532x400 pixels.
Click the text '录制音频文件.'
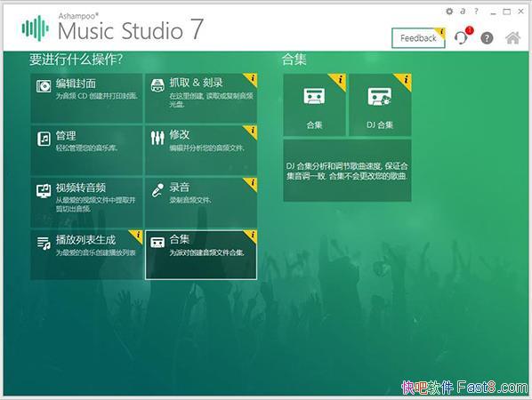pos(190,200)
